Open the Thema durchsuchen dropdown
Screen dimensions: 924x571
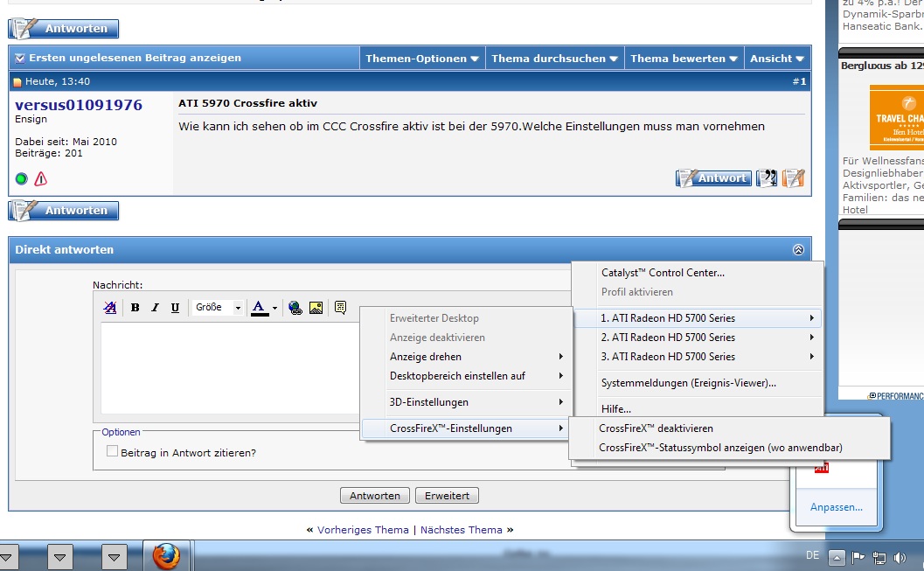554,59
